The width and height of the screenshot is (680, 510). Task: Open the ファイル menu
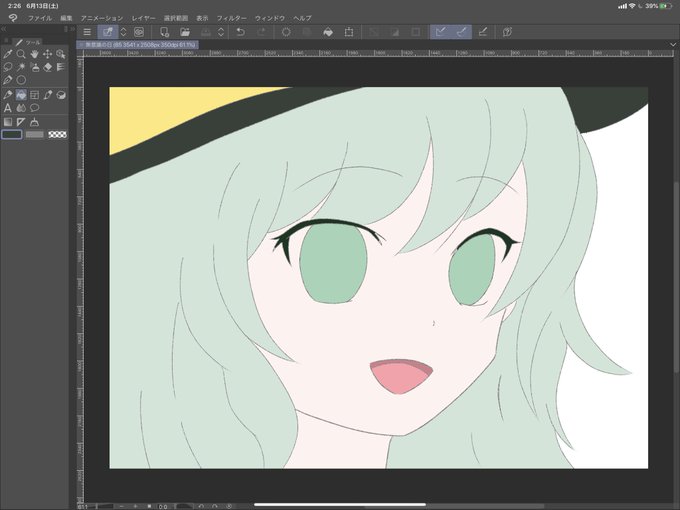click(x=39, y=18)
